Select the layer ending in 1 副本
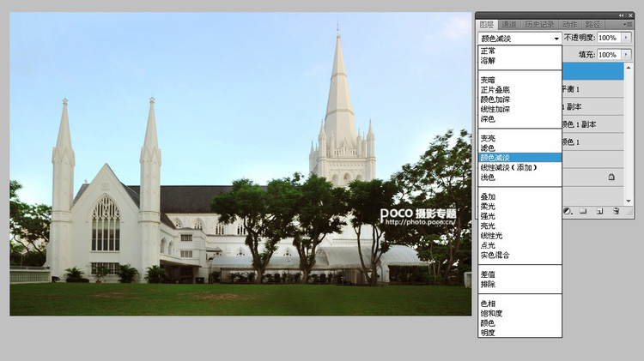Screen dimensions: 644x361 coord(592,106)
